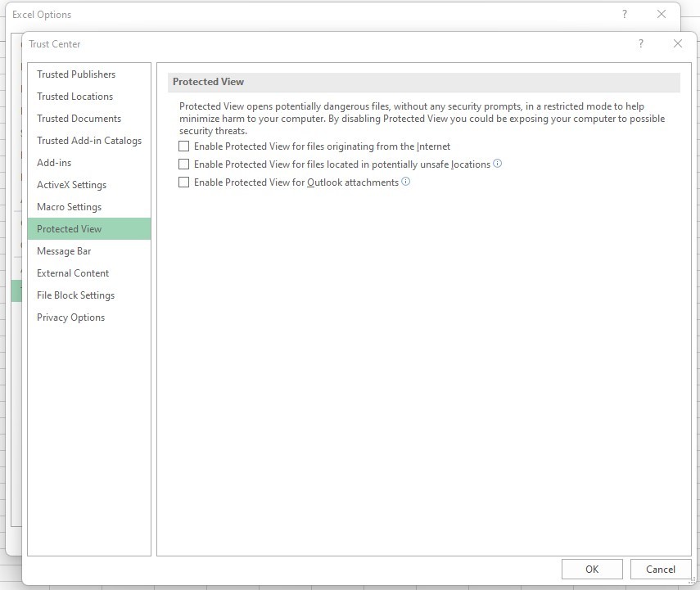The width and height of the screenshot is (700, 590).
Task: Open Excel Options help question mark
Action: [x=625, y=14]
